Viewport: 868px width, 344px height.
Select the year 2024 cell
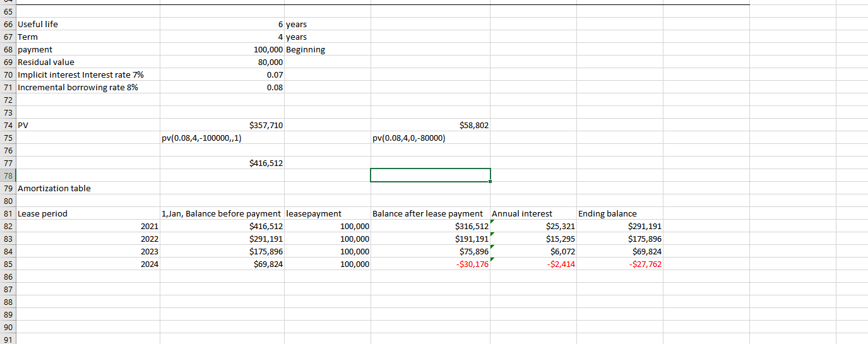click(88, 264)
